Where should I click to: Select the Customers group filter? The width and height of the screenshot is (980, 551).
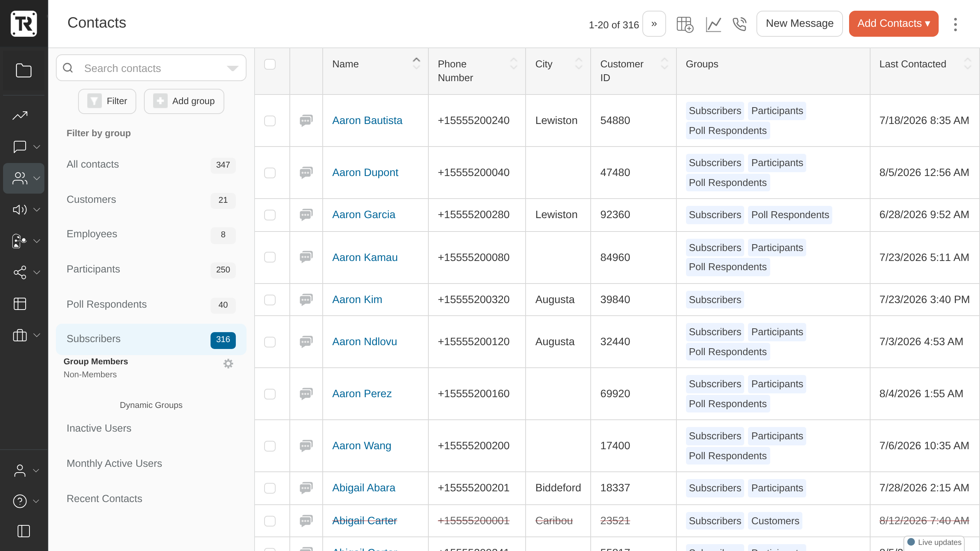tap(151, 200)
